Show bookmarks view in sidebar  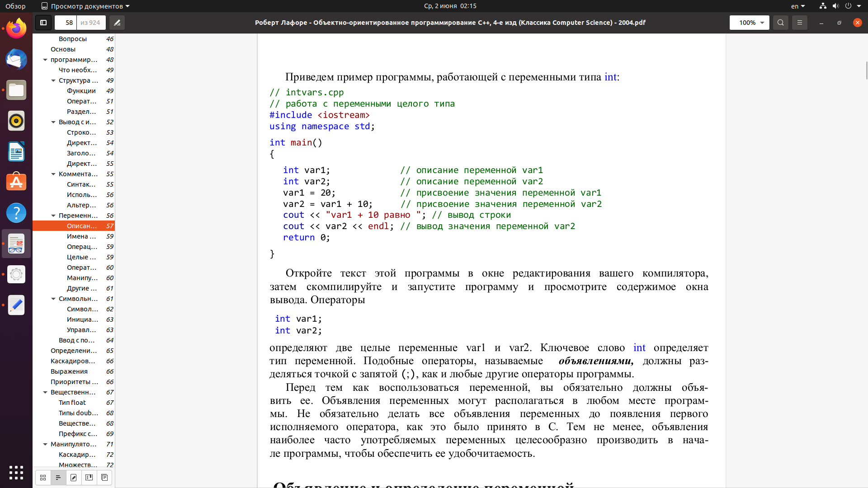89,478
